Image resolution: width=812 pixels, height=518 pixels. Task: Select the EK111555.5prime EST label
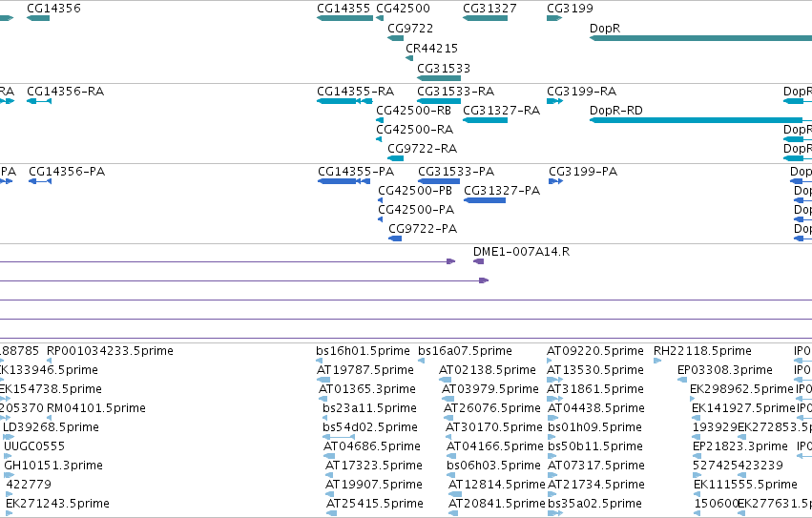point(746,485)
